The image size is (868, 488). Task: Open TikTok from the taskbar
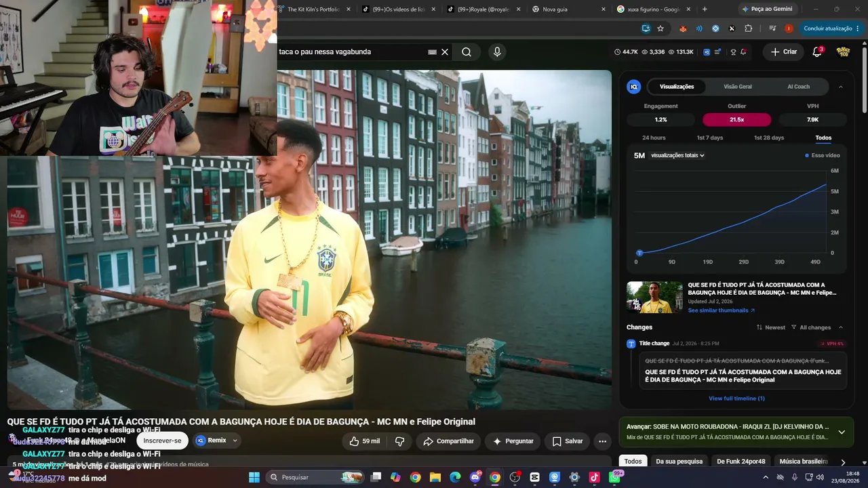pyautogui.click(x=595, y=477)
